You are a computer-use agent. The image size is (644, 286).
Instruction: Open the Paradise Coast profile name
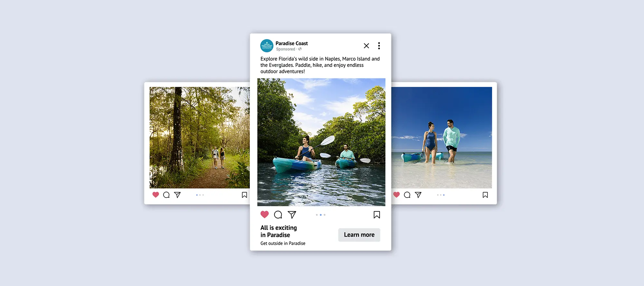click(291, 43)
